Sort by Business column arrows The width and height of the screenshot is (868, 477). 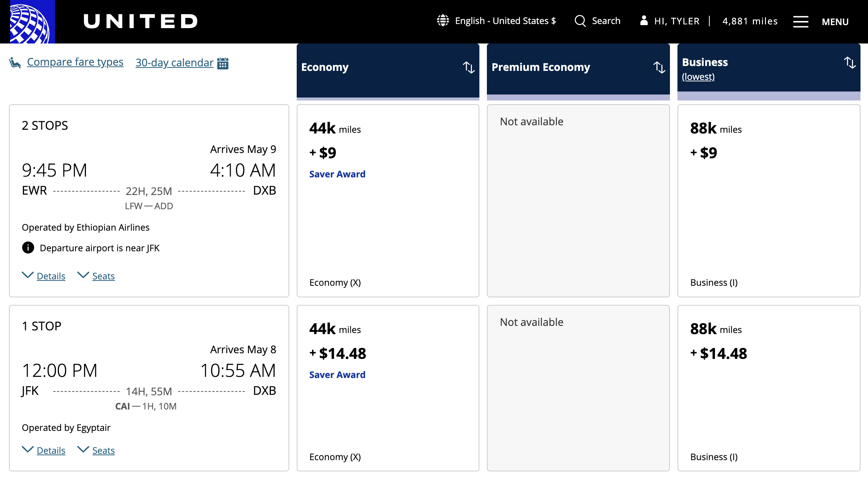click(850, 62)
